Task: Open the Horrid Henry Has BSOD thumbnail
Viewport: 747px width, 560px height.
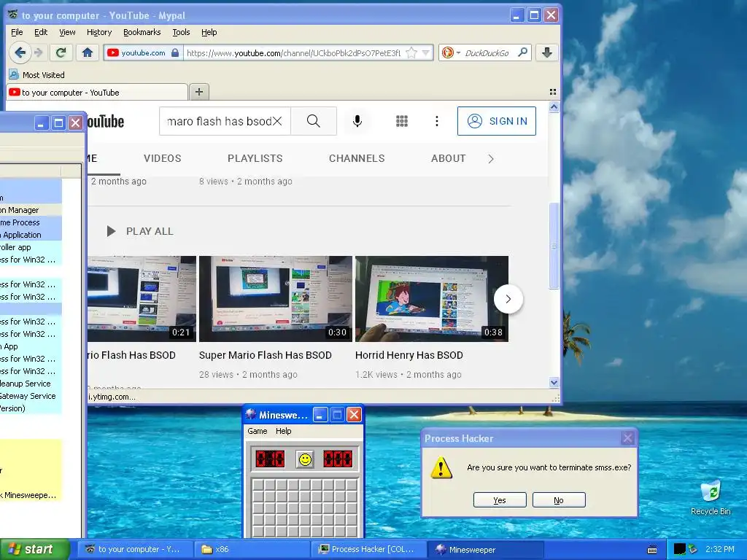Action: coord(432,299)
